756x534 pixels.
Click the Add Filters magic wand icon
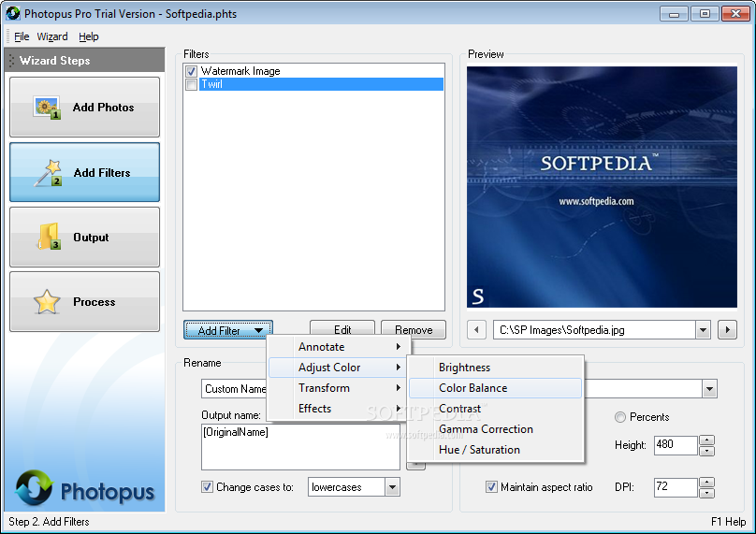pyautogui.click(x=47, y=173)
